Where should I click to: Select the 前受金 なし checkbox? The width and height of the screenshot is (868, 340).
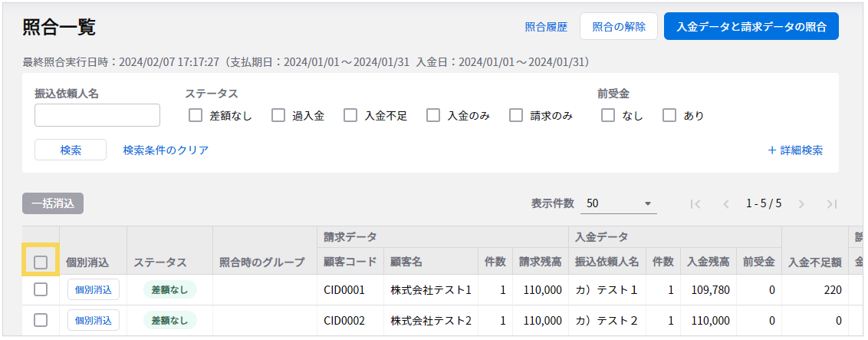click(x=608, y=116)
